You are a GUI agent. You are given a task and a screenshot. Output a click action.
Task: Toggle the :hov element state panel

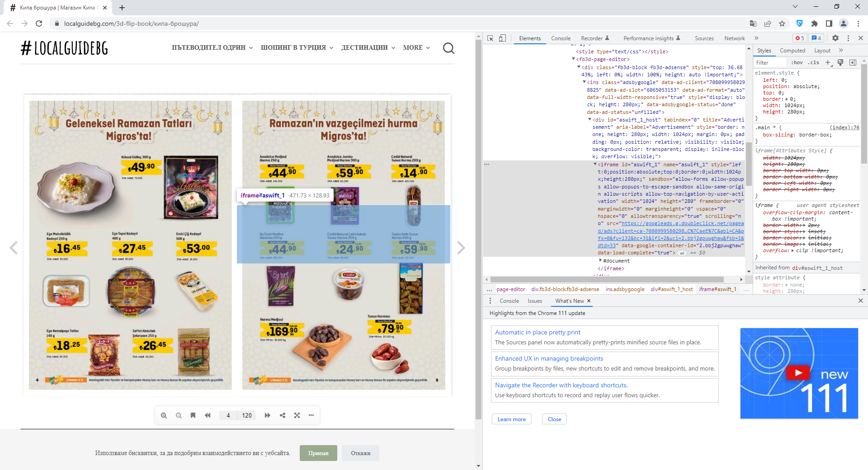click(797, 63)
